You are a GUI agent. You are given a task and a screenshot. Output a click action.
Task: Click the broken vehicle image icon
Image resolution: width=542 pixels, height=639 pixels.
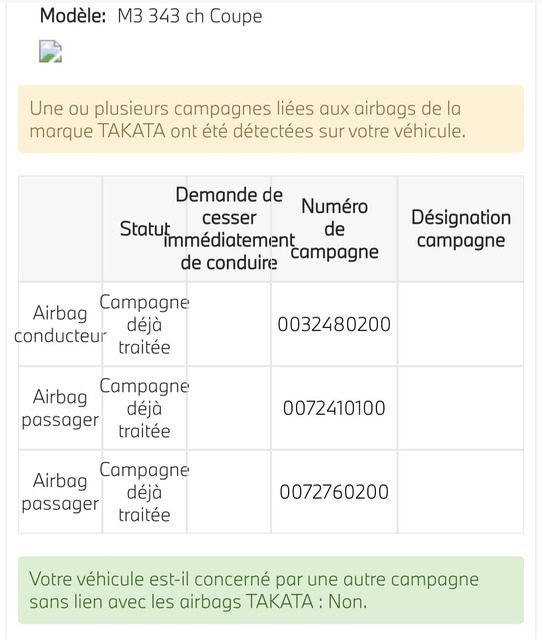tap(51, 51)
